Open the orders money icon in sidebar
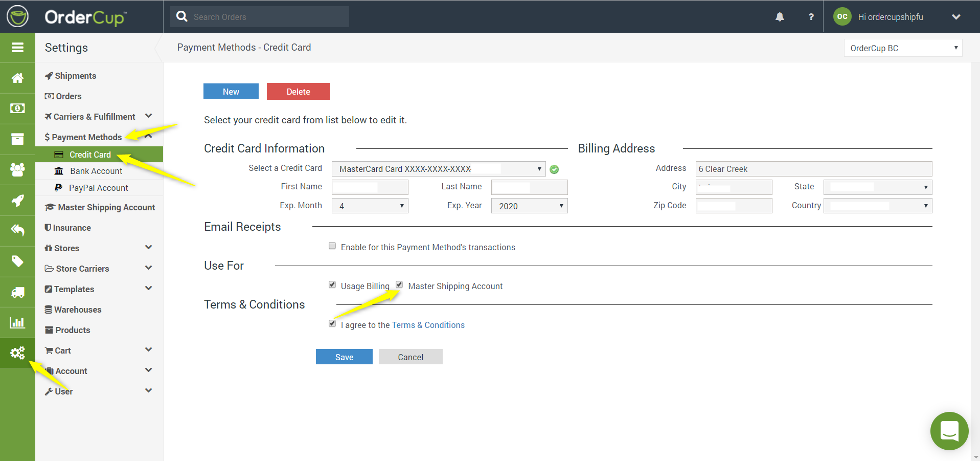This screenshot has width=980, height=461. pyautogui.click(x=17, y=108)
